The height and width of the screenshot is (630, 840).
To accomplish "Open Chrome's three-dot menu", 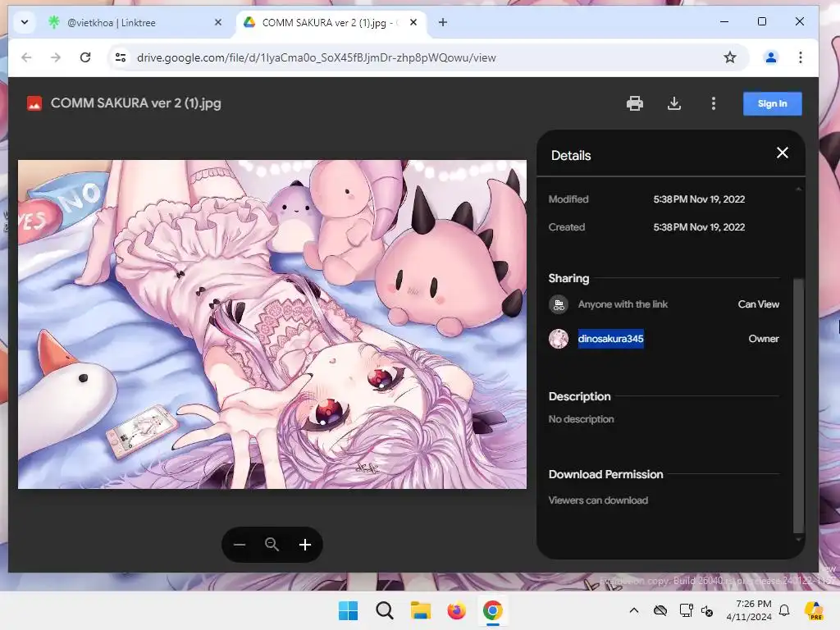I will [801, 57].
